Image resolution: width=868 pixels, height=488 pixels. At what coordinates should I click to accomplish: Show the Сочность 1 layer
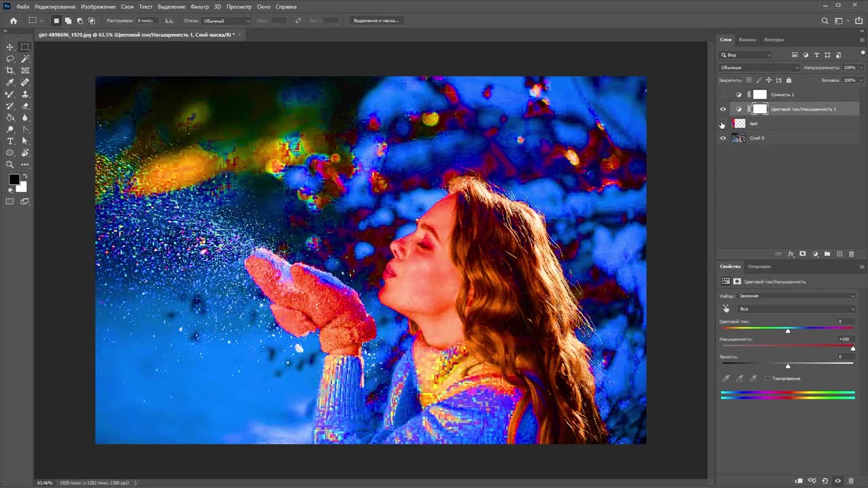(x=723, y=95)
